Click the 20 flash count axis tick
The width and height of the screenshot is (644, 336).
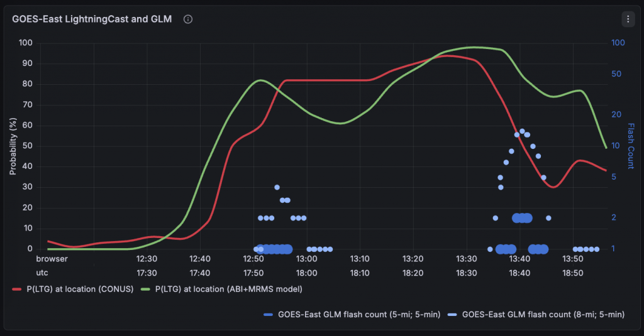click(x=616, y=114)
